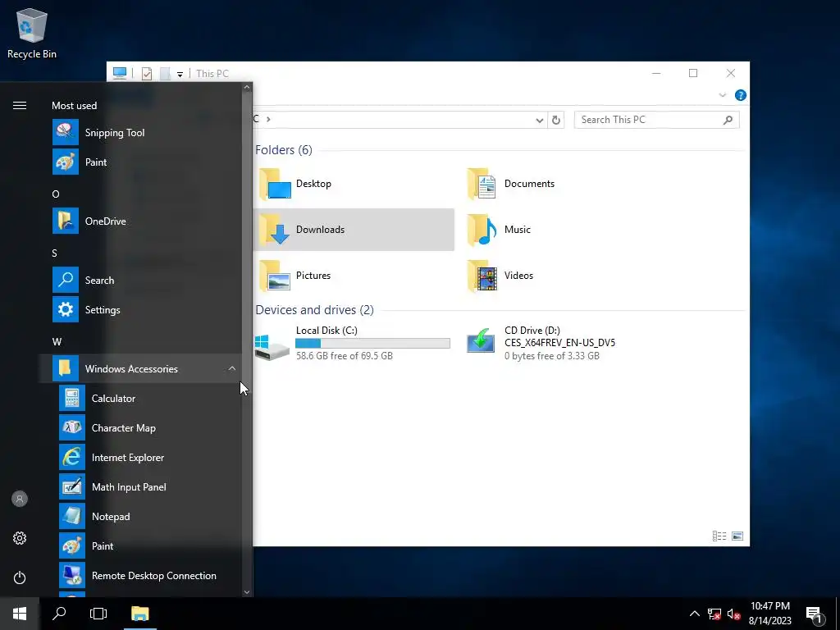The image size is (840, 630).
Task: Open Customize Quick Access Toolbar dropdown
Action: pyautogui.click(x=180, y=74)
